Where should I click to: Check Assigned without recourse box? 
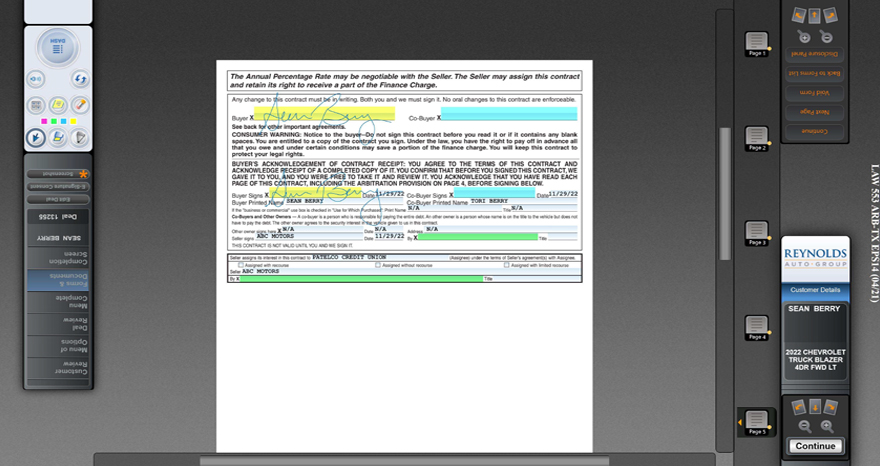click(x=378, y=265)
